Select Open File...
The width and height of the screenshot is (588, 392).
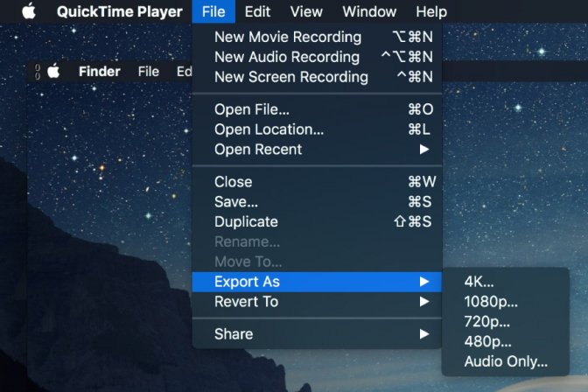click(x=318, y=109)
